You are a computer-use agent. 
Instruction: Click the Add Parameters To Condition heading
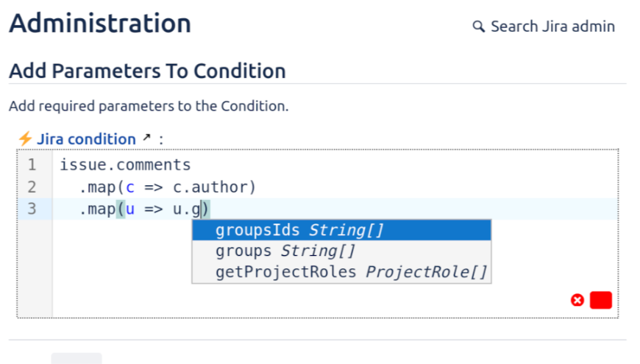147,71
